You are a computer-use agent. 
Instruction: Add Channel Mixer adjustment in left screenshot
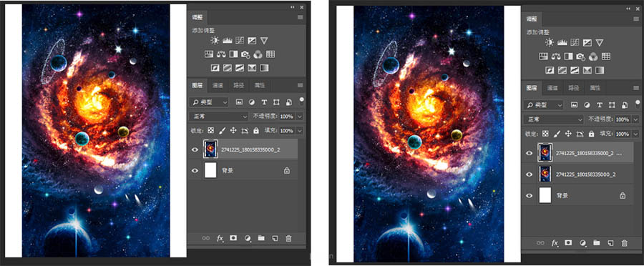coord(258,54)
